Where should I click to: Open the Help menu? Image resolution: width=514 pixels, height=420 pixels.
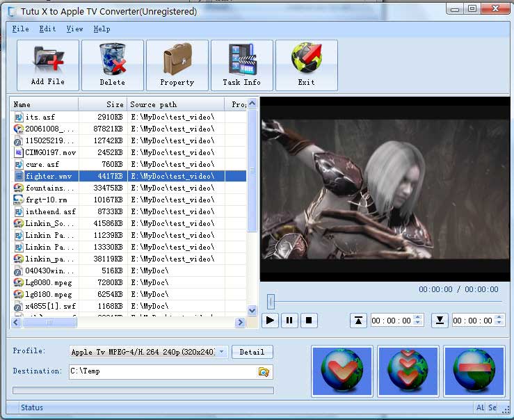coord(102,29)
